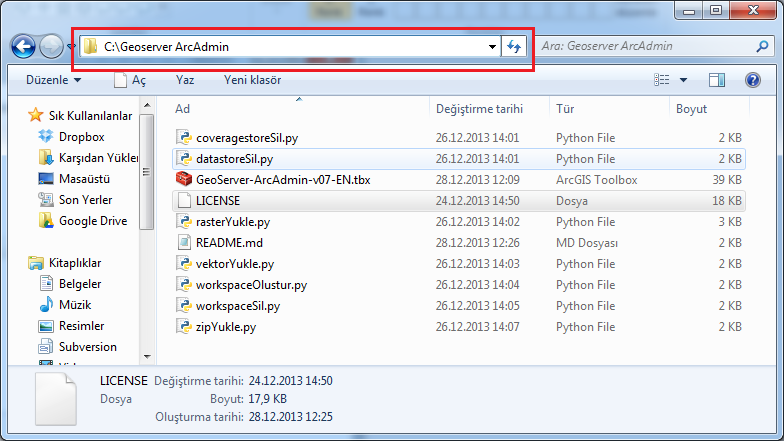Click the datastoreSil.py file icon
The height and width of the screenshot is (441, 784).
click(x=184, y=158)
